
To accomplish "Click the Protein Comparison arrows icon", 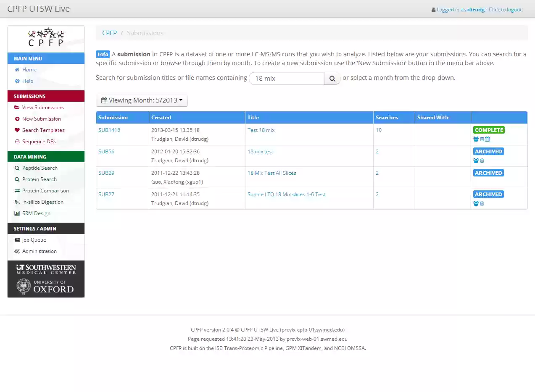I will [17, 190].
